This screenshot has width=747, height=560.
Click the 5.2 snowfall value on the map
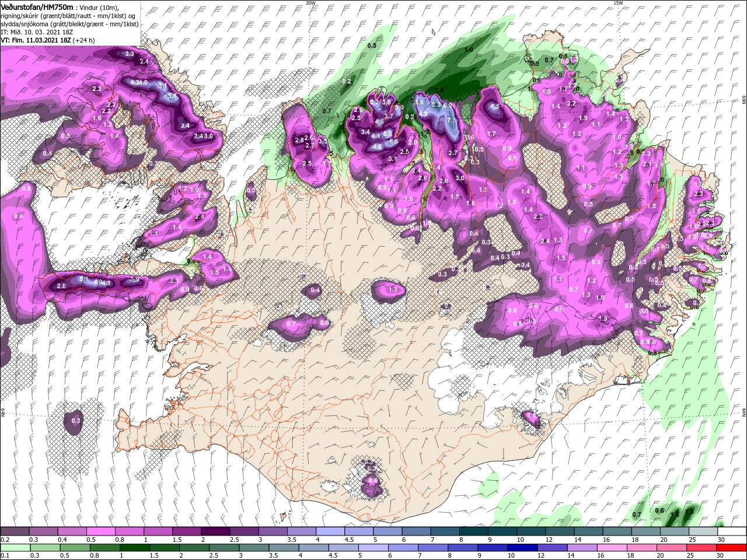pyautogui.click(x=375, y=102)
